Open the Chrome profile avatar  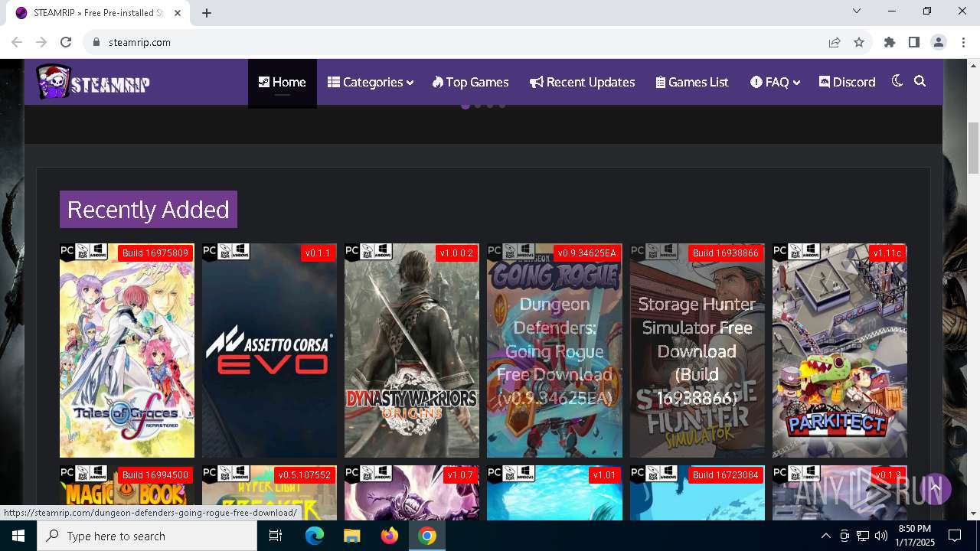[x=939, y=42]
